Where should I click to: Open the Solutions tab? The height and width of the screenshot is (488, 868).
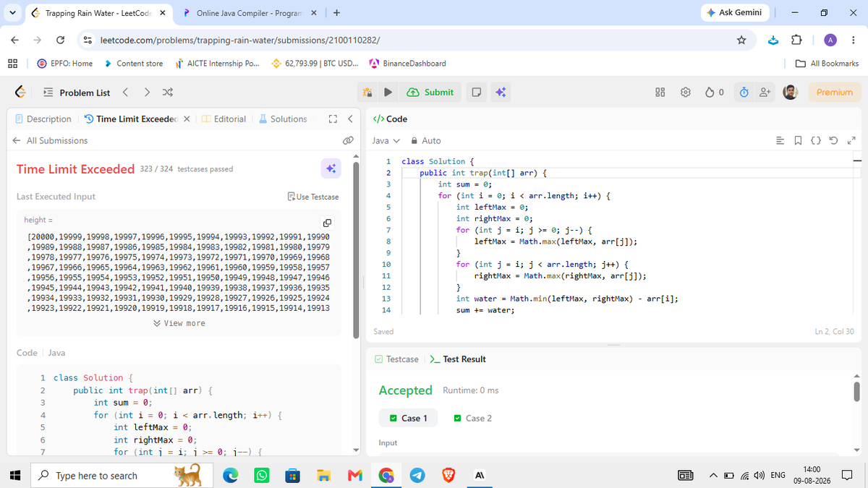(x=283, y=119)
